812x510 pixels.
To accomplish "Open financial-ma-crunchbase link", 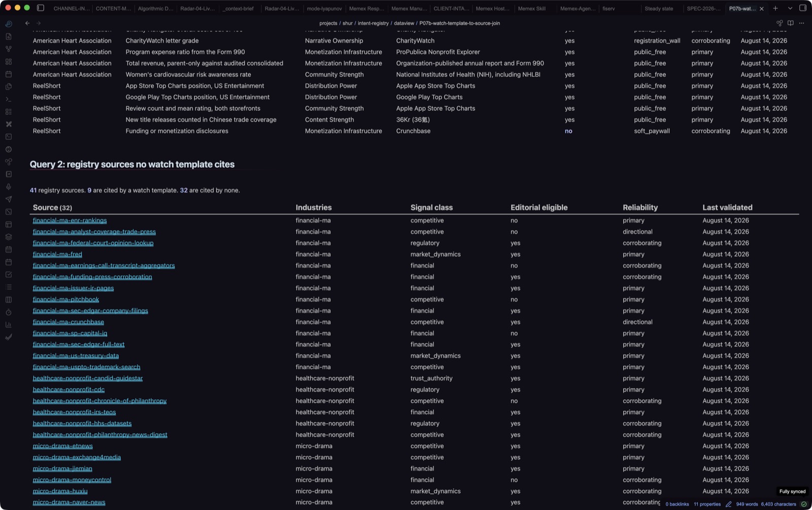I will [x=69, y=322].
